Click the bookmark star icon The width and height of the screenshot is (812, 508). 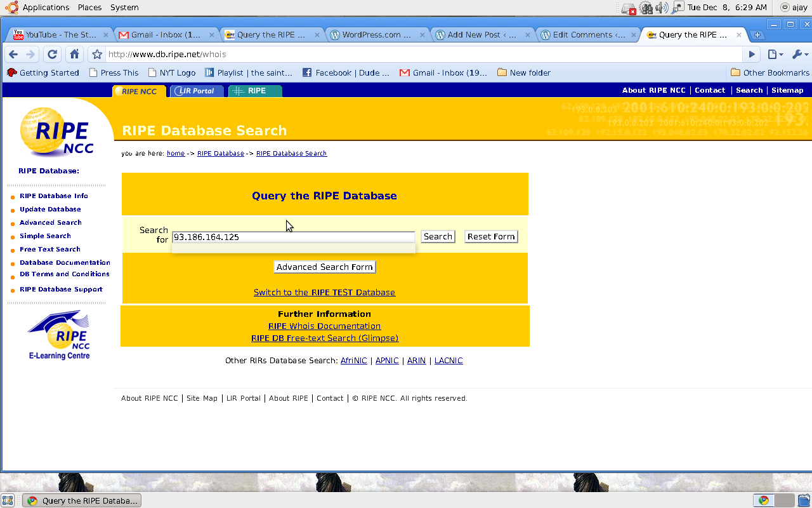coord(96,55)
